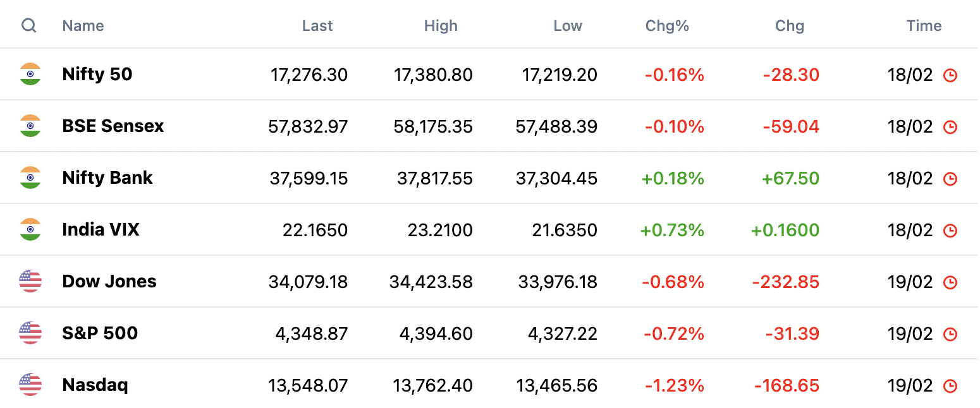The image size is (980, 408).
Task: Sort by the Chg% column header
Action: tap(667, 26)
